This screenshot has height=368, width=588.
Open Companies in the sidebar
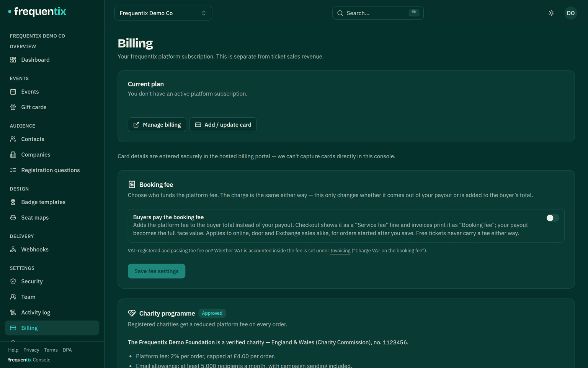tap(52, 154)
